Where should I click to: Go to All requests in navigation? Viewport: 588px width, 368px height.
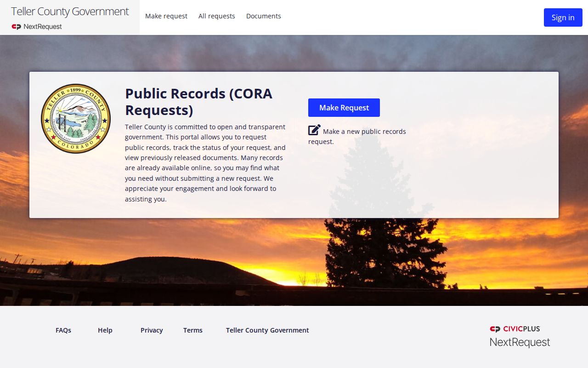pyautogui.click(x=217, y=16)
